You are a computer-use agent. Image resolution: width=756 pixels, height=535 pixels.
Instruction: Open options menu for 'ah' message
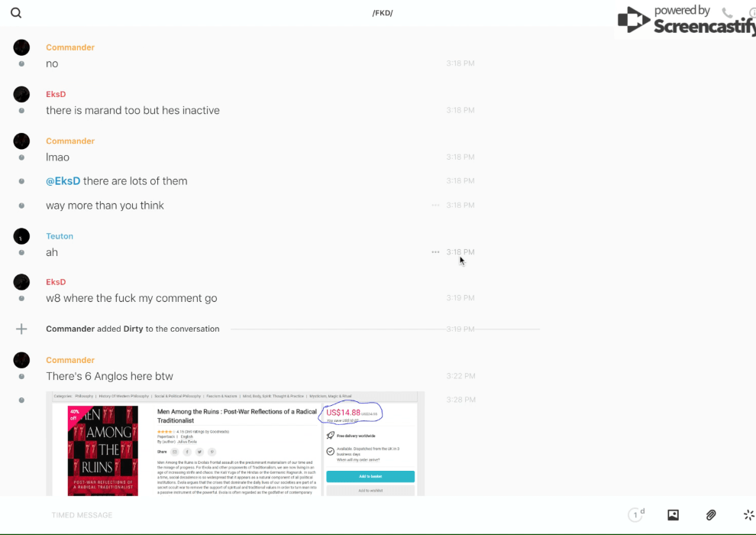tap(435, 252)
